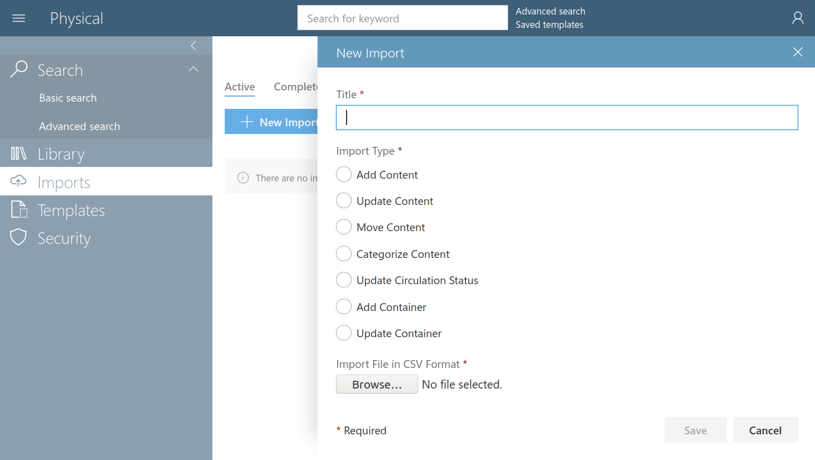Collapse the sidebar with the left chevron

click(193, 46)
